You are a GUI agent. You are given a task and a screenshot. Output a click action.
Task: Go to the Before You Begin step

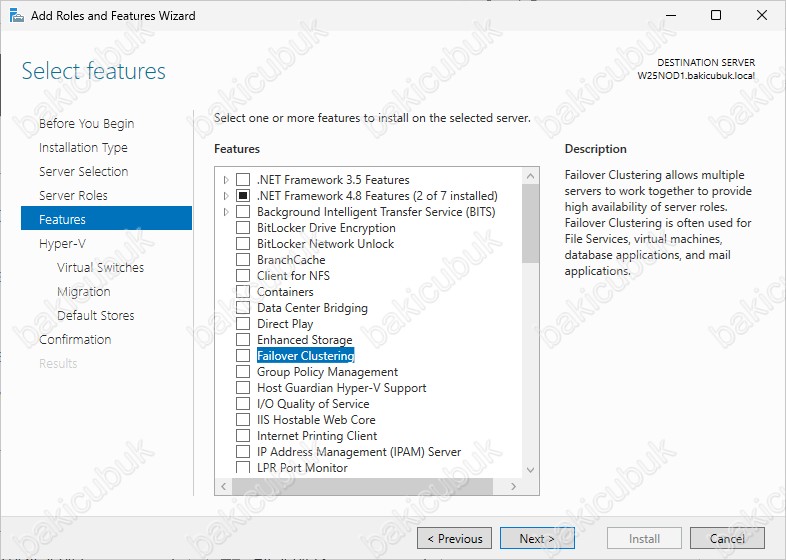pos(87,123)
